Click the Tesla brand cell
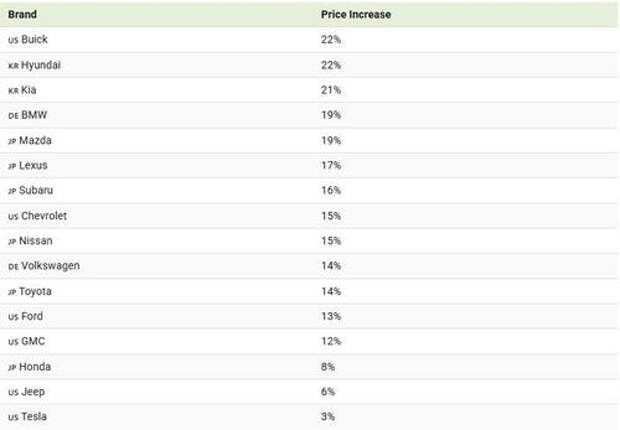The image size is (620, 430). 33,417
